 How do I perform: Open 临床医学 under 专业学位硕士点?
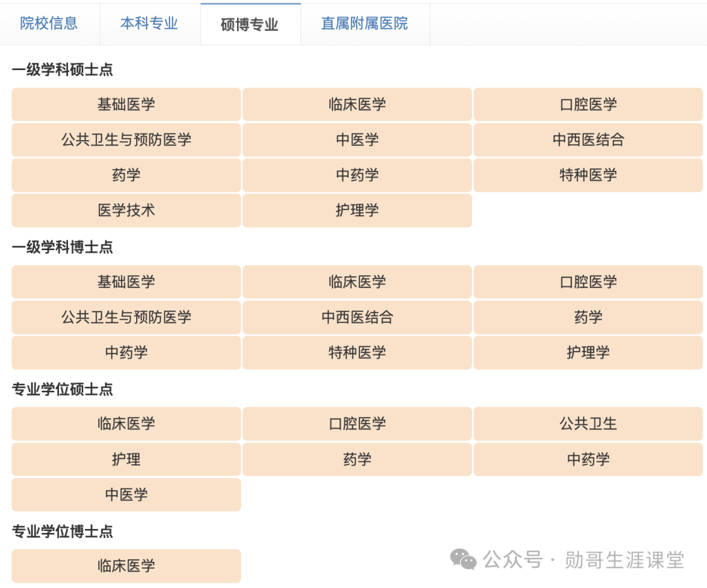126,424
